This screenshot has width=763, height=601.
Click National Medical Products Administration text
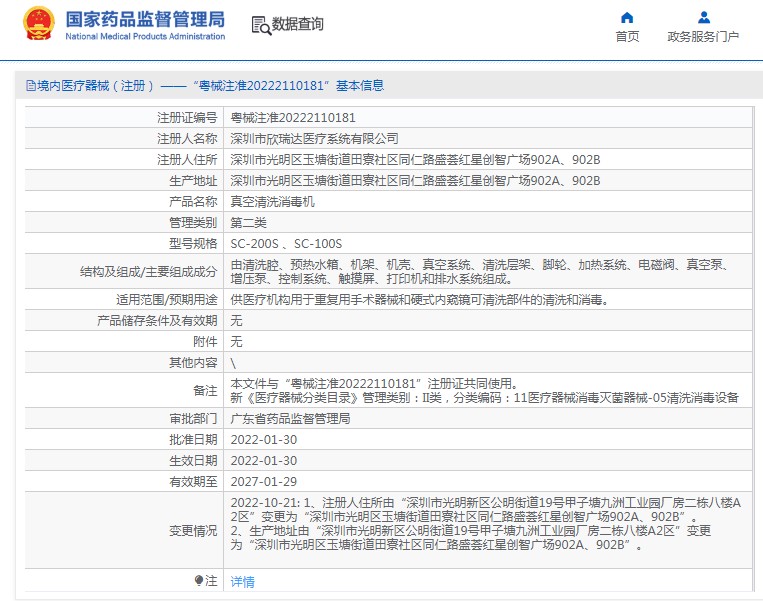145,36
